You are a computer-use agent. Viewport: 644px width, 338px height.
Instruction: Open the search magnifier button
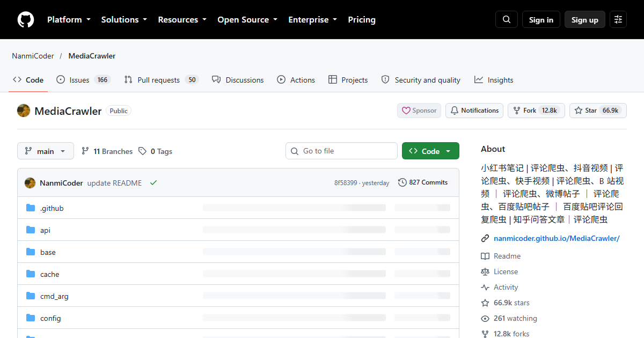click(507, 20)
